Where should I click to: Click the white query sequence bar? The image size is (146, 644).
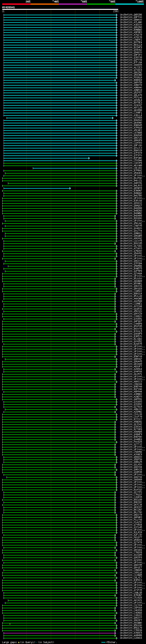point(60,10)
